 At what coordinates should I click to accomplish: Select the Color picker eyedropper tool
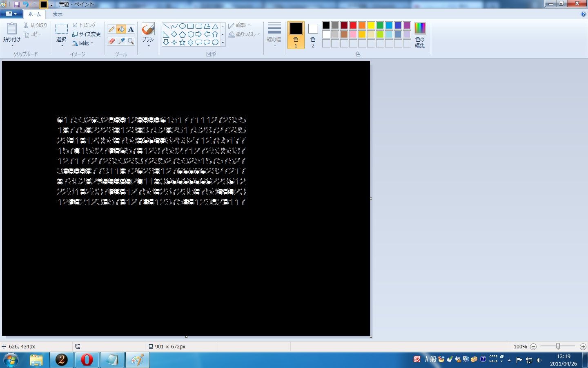(121, 41)
